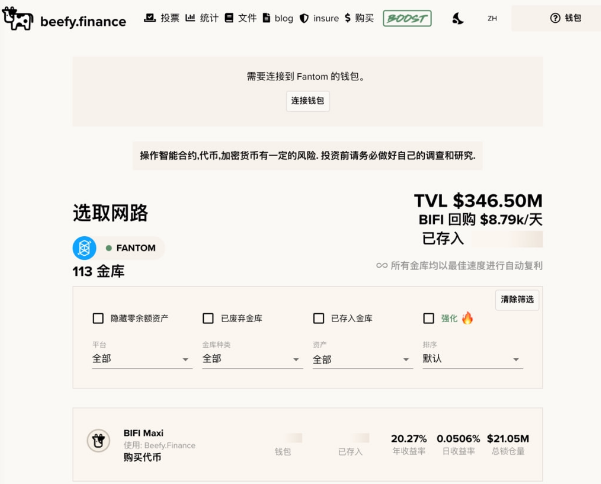This screenshot has width=601, height=484.
Task: Click the 投票 ballot icon
Action: tap(150, 18)
